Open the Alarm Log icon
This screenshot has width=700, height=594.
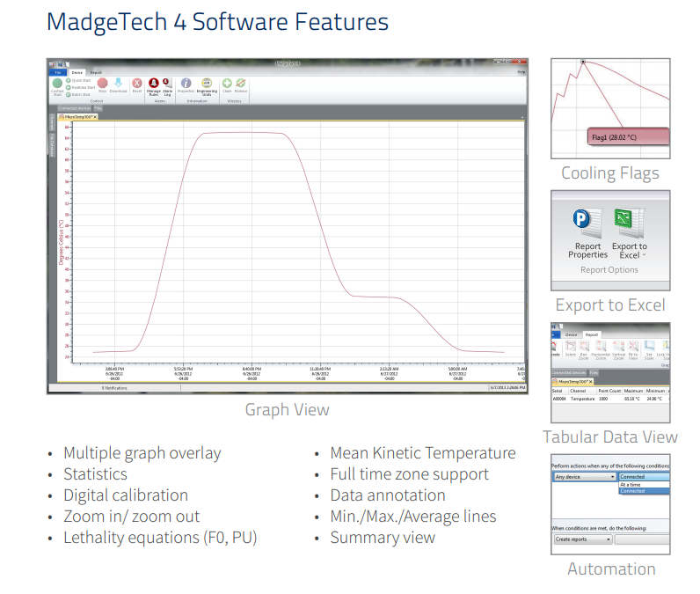click(x=167, y=84)
